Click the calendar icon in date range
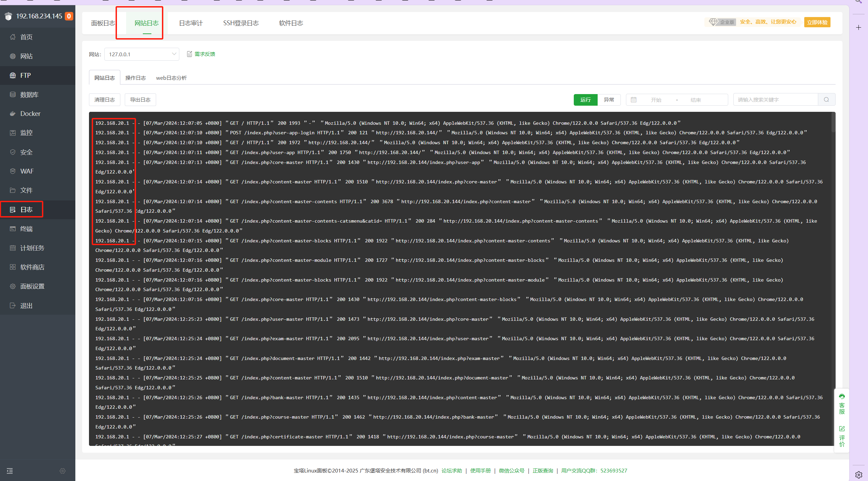 [x=633, y=100]
